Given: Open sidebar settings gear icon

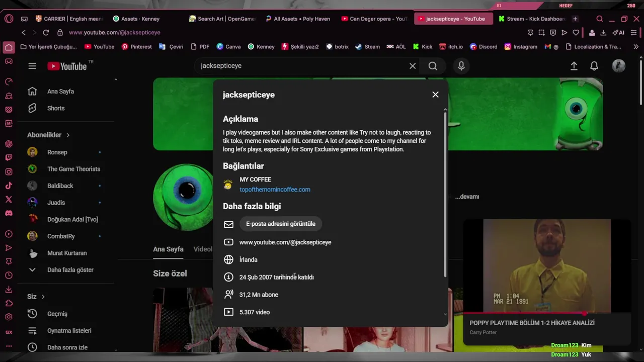Looking at the screenshot, I should [x=9, y=317].
